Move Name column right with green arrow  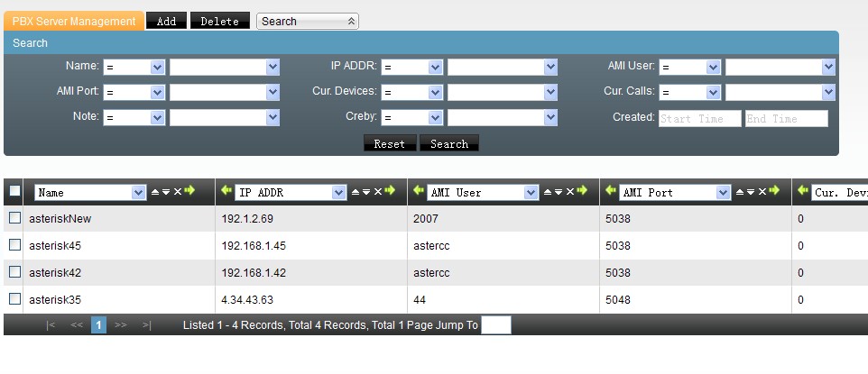click(189, 191)
